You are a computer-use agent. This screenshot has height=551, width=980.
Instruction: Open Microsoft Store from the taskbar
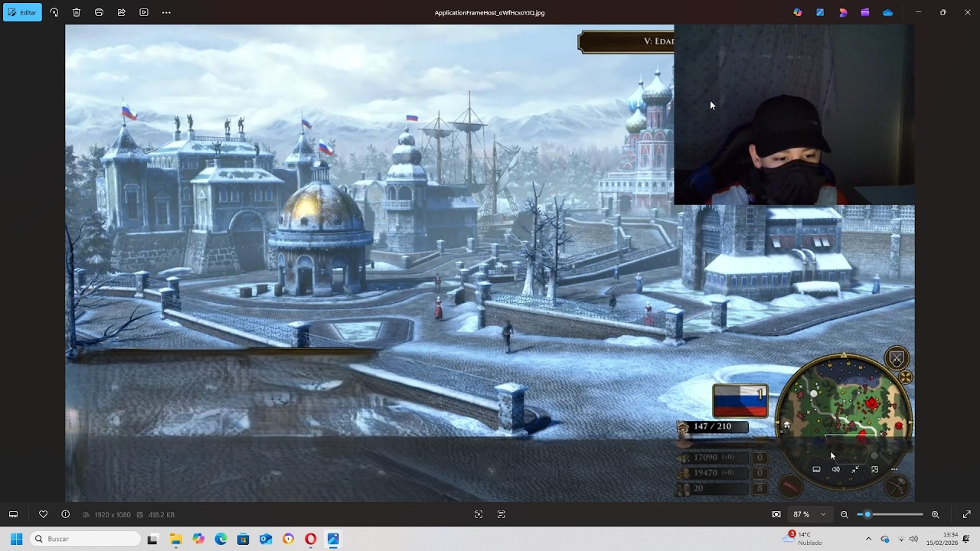pyautogui.click(x=243, y=539)
